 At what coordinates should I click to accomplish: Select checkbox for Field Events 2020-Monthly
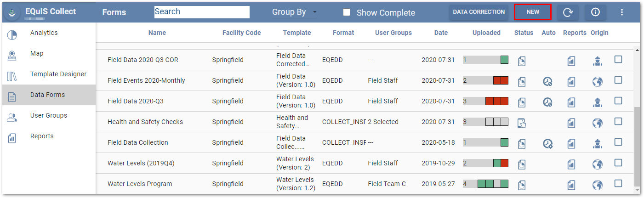click(x=618, y=80)
